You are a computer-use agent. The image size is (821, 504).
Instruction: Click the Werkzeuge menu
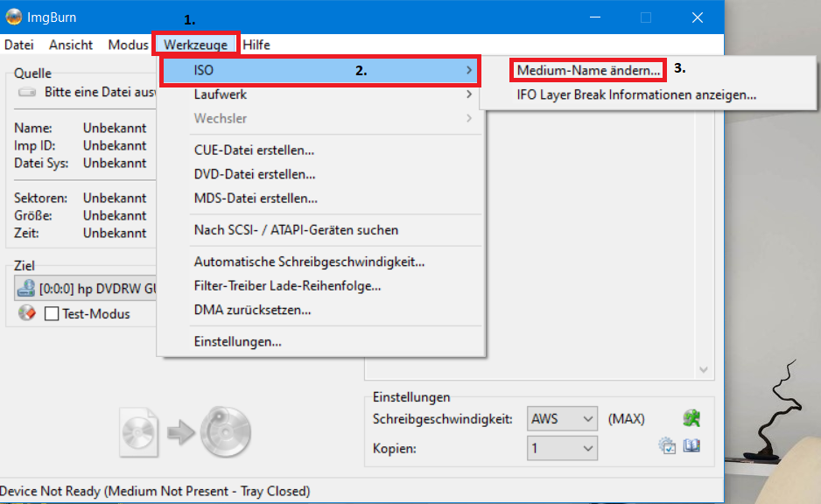tap(195, 45)
